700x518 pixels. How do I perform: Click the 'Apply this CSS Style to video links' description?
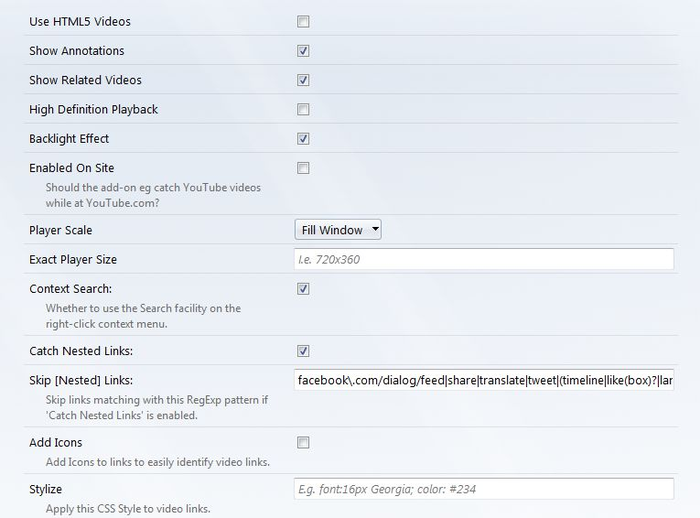pos(128,509)
